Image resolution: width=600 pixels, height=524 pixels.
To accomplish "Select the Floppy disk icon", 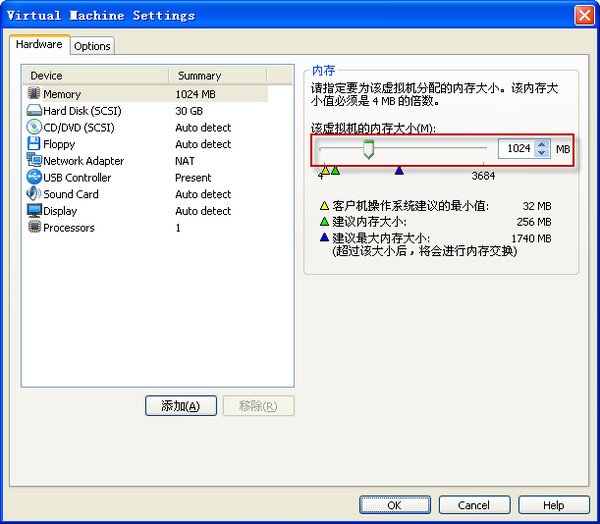I will 34,144.
